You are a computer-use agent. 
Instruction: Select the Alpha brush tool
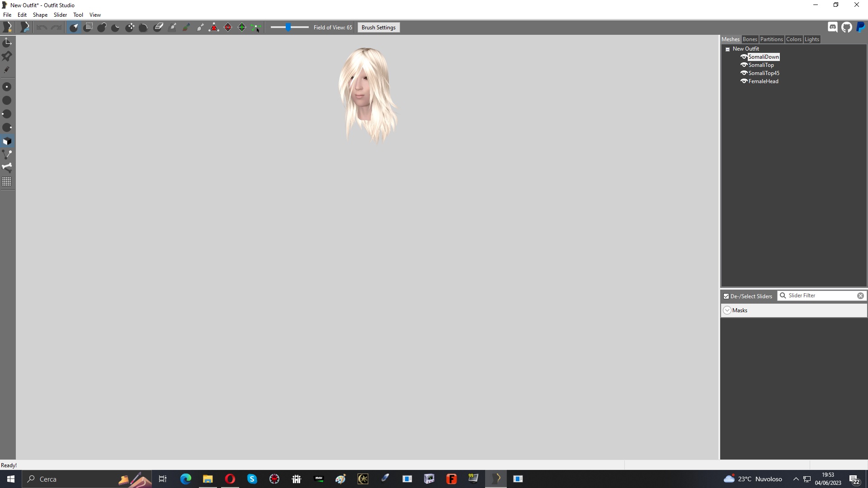(200, 28)
